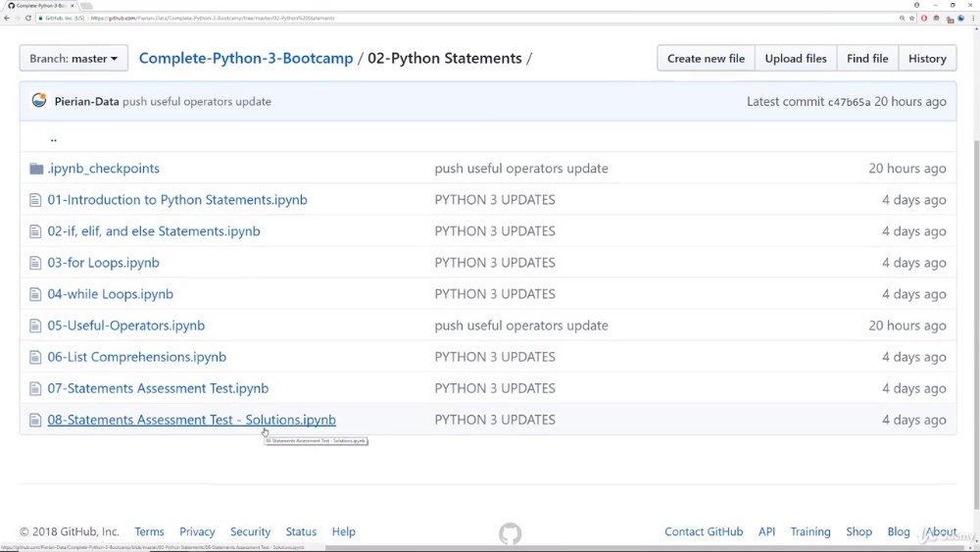This screenshot has height=552, width=980.
Task: Open the API footer link
Action: tap(767, 531)
